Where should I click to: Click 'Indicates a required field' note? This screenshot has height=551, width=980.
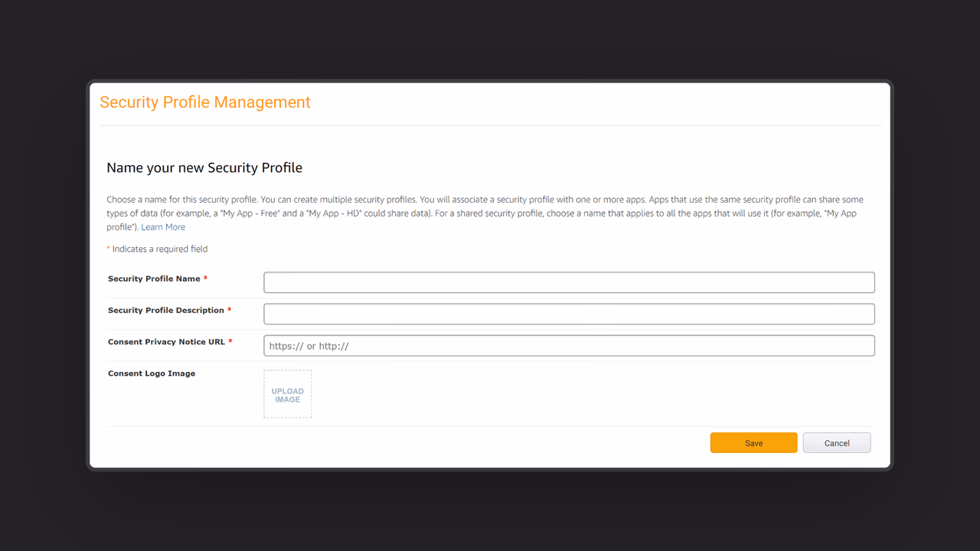point(160,249)
